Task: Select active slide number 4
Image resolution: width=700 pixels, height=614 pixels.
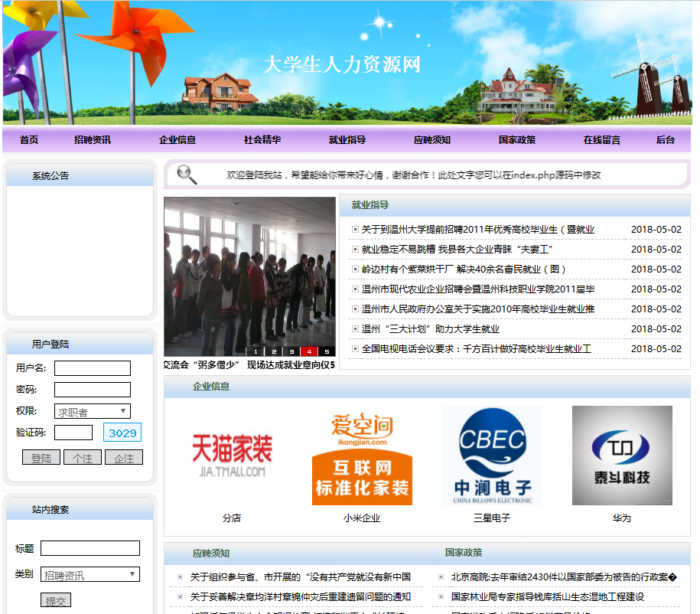Action: tap(309, 351)
